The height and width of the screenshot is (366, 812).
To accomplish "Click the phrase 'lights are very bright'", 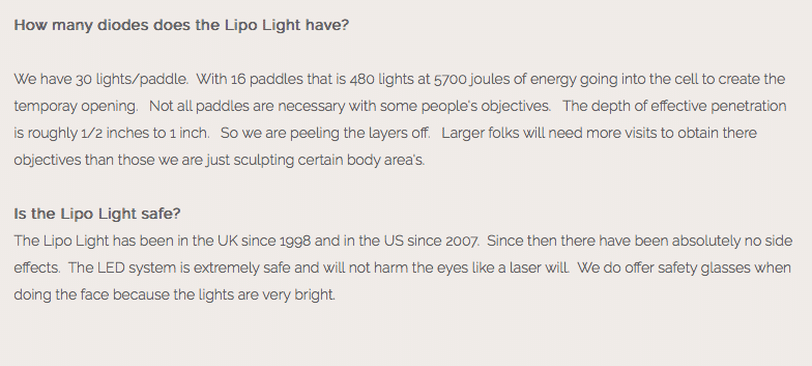I will click(267, 295).
